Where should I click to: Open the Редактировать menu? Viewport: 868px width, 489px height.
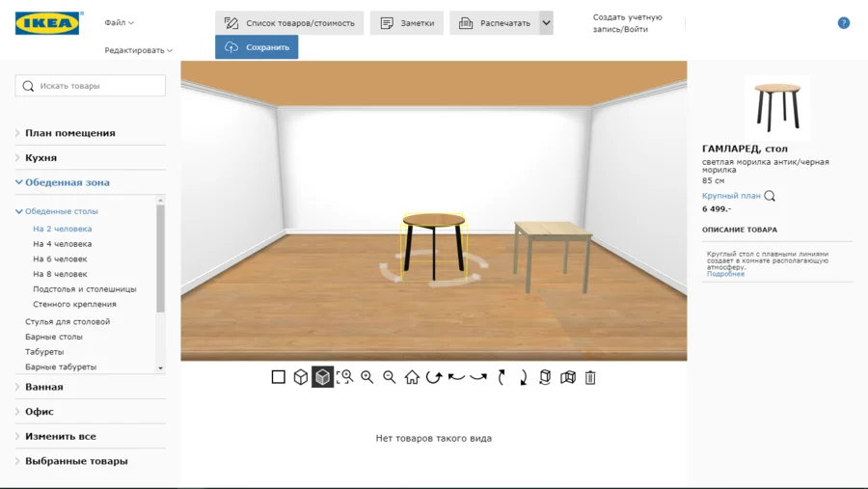point(138,50)
